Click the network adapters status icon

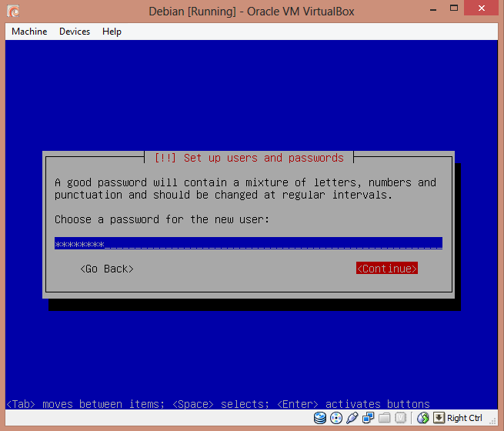click(368, 418)
